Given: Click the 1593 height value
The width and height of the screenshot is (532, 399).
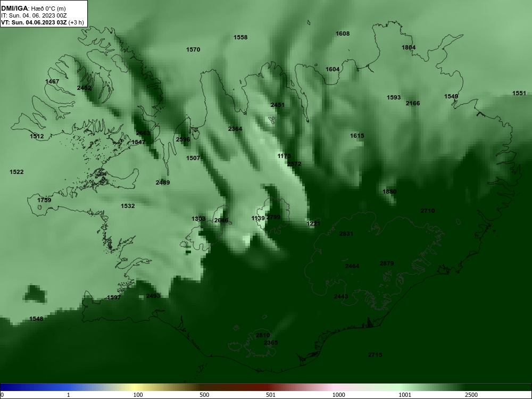Looking at the screenshot, I should click(394, 97).
